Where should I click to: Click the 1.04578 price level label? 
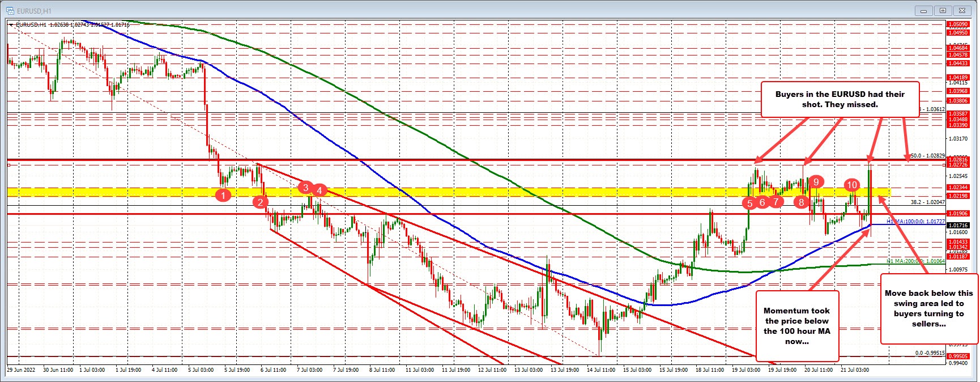click(x=957, y=55)
